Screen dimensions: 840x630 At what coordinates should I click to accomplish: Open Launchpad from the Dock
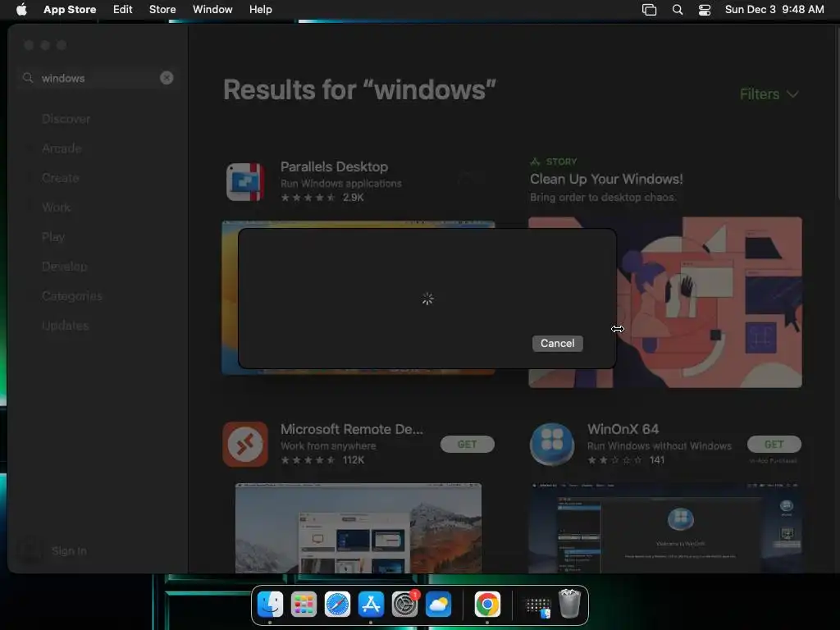(304, 605)
